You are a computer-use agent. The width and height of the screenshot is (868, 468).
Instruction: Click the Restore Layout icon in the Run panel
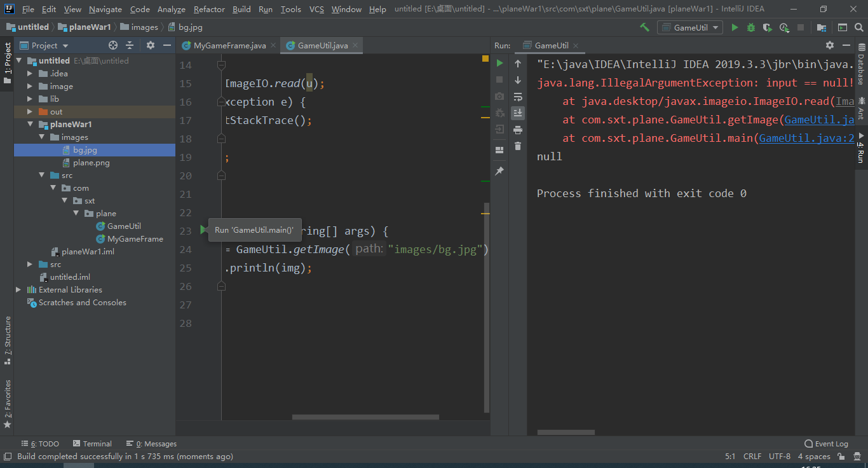(499, 150)
